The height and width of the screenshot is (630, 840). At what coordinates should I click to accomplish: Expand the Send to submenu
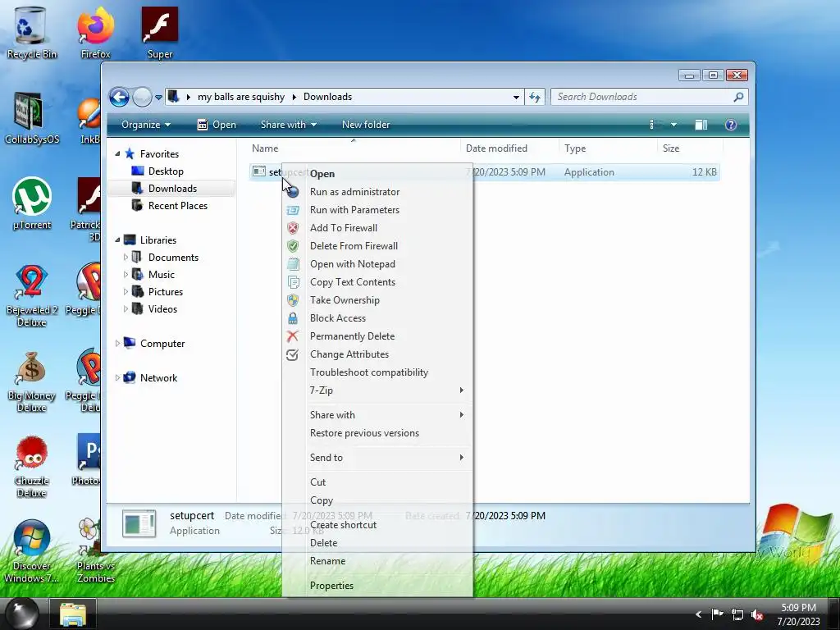[x=377, y=458]
